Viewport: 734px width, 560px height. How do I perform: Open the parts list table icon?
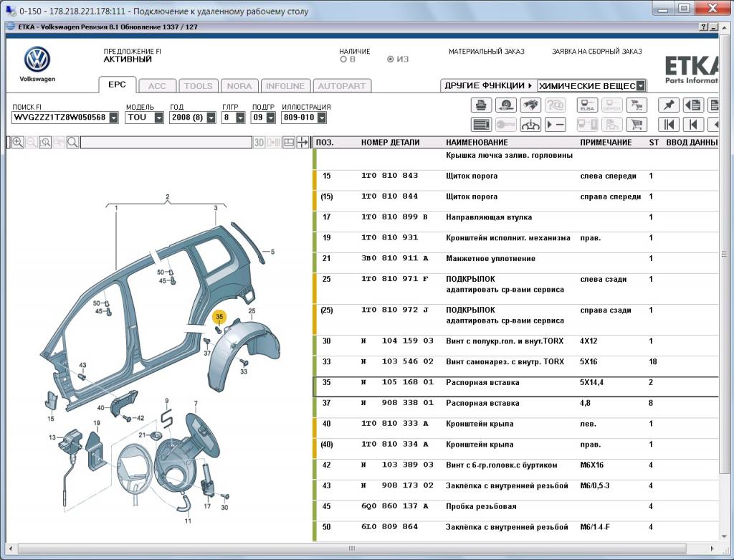pyautogui.click(x=481, y=125)
